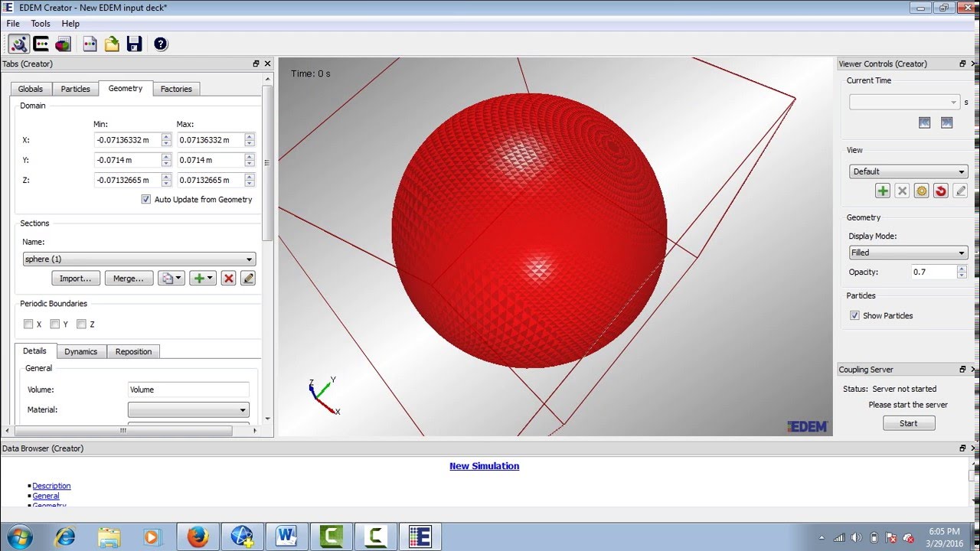Image resolution: width=980 pixels, height=551 pixels.
Task: Delete the current view gray X
Action: tap(902, 191)
